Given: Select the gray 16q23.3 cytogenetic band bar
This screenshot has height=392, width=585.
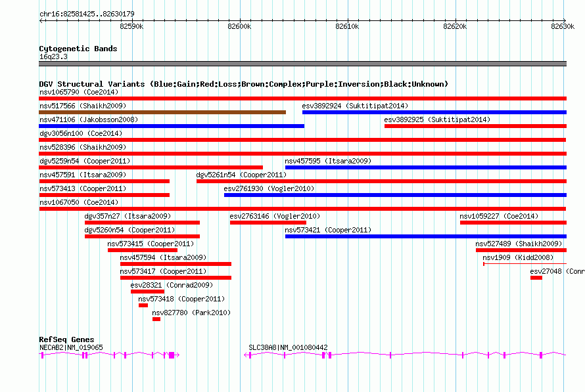Looking at the screenshot, I should tap(302, 64).
